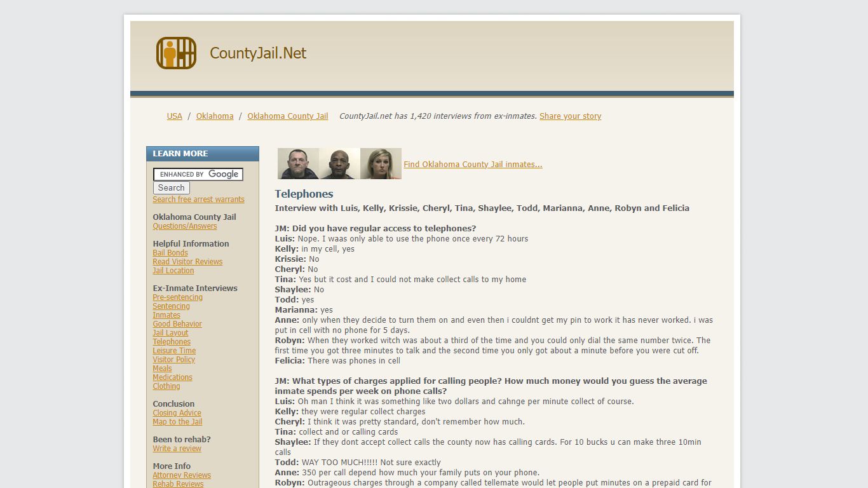Image resolution: width=868 pixels, height=488 pixels.
Task: Click the LEARN MORE sidebar header
Action: coord(203,154)
